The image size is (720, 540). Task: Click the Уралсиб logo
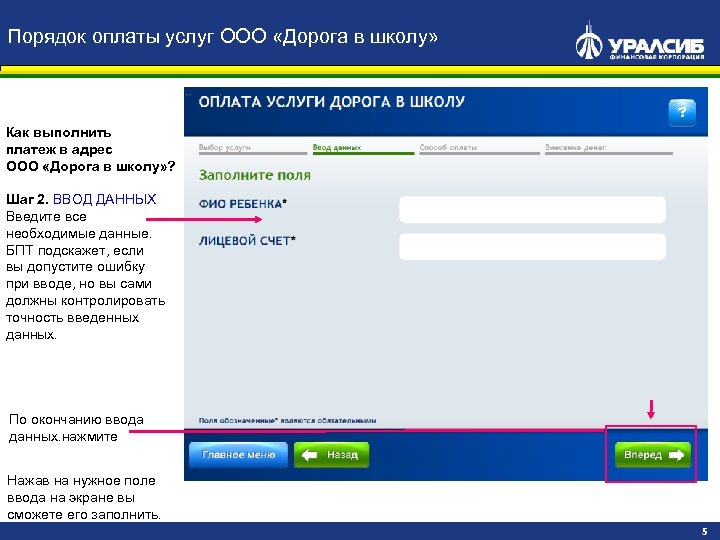(x=640, y=41)
